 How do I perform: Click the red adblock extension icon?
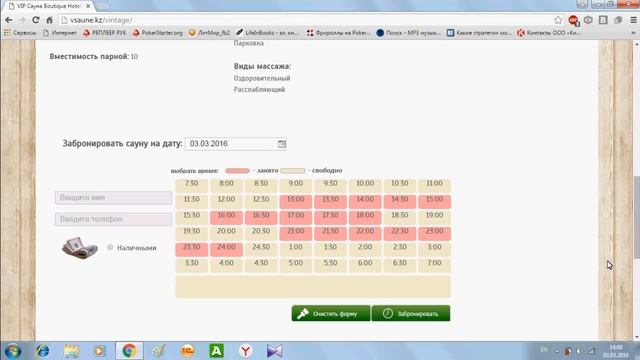573,20
